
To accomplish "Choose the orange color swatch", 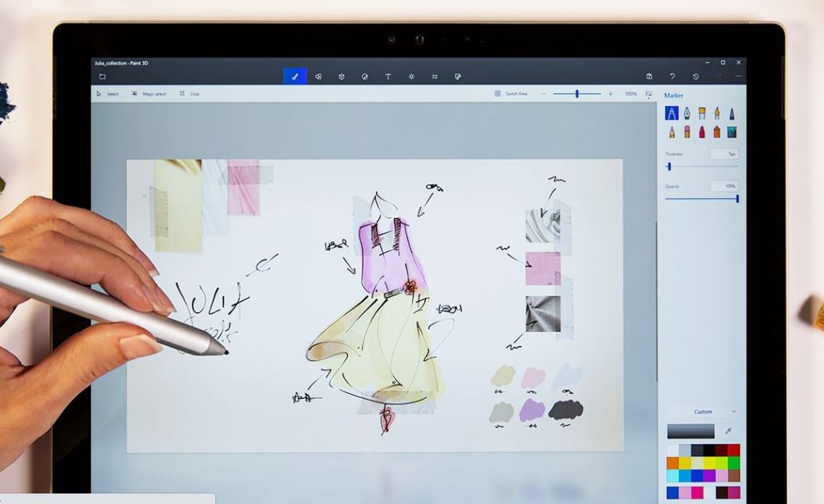I will (x=673, y=463).
